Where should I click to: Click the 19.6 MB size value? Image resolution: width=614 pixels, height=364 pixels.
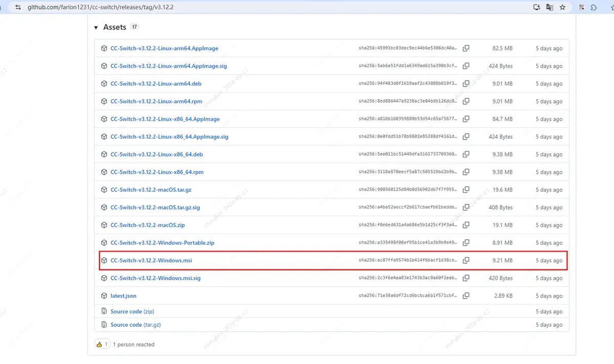[x=502, y=190]
